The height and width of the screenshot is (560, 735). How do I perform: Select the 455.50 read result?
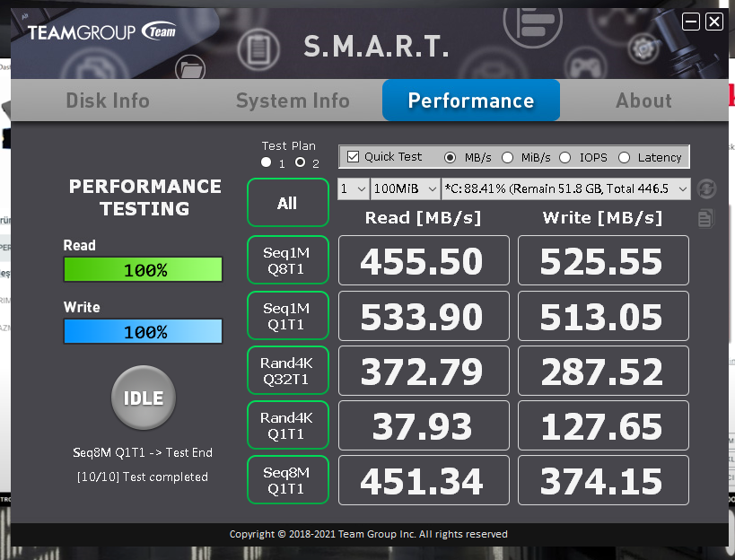point(424,260)
